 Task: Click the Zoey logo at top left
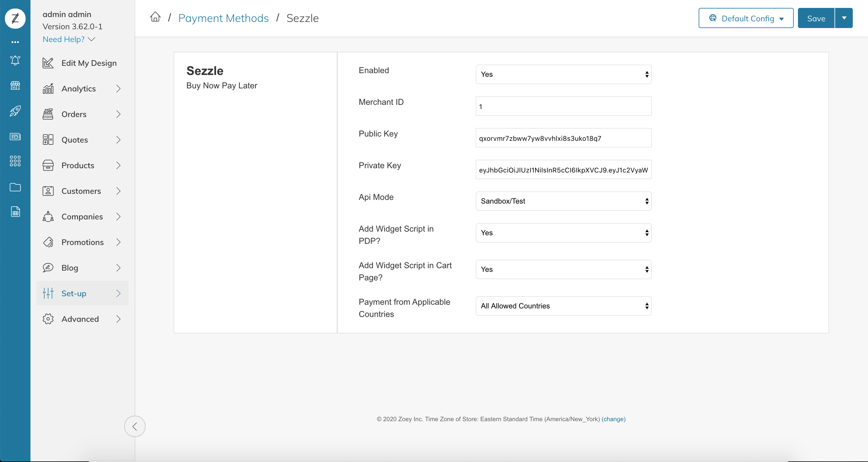point(15,18)
